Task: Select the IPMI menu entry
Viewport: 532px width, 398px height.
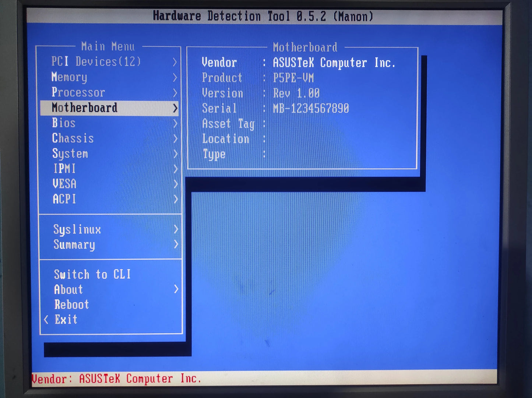Action: (x=109, y=169)
